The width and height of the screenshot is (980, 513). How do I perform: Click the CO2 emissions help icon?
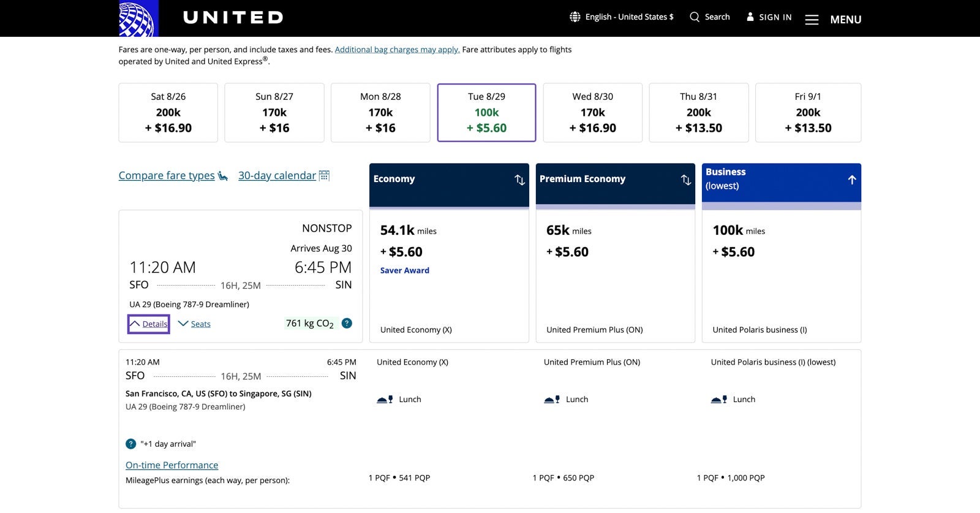point(347,323)
